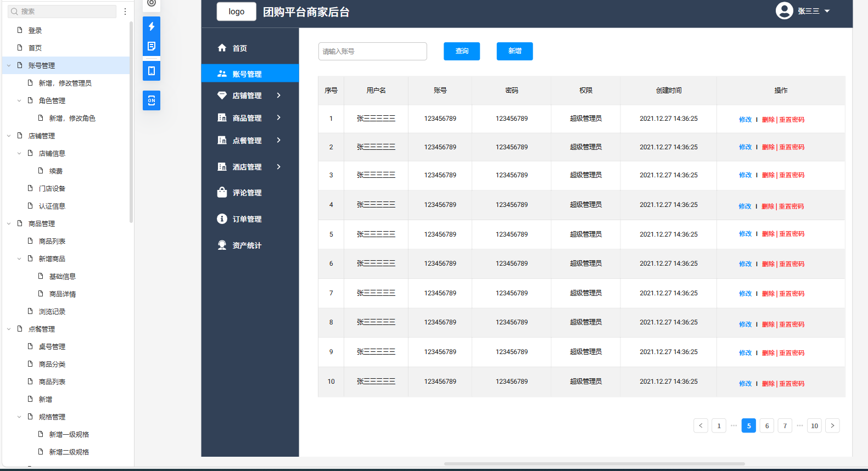868x471 pixels.
Task: Expand the 商品管理 sidebar submenu chevron
Action: click(279, 117)
